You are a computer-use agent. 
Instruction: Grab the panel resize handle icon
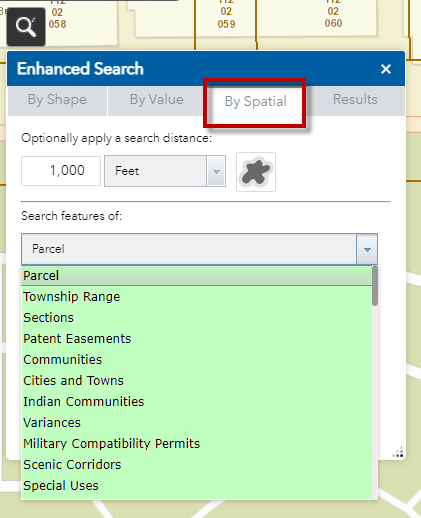coord(398,452)
